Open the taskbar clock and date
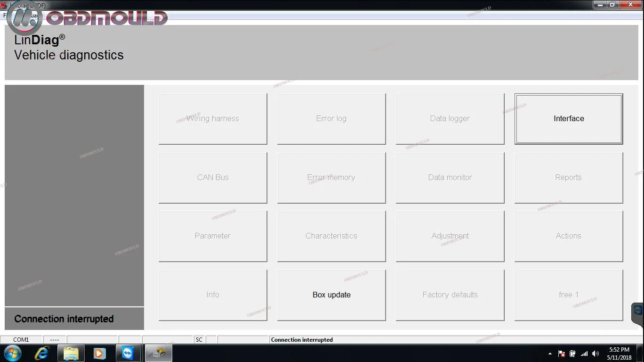This screenshot has height=362, width=644. tap(619, 354)
